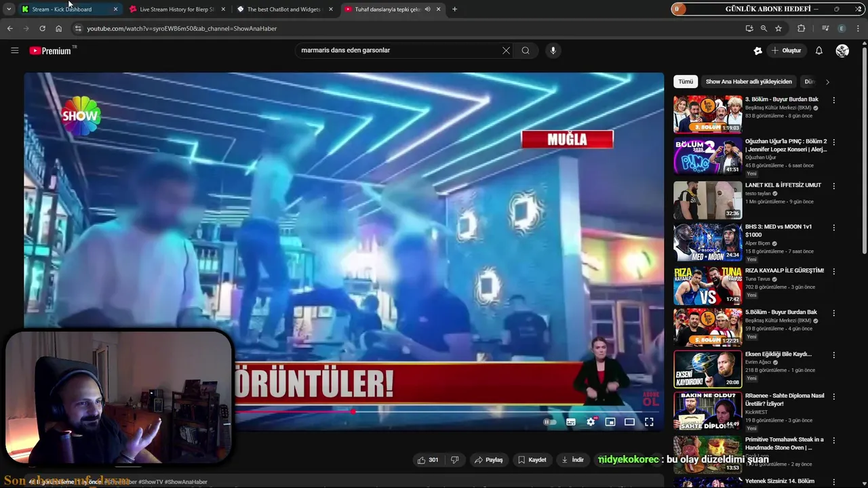This screenshot has height=488, width=868.
Task: Open the YouTube hamburger guide menu
Action: (14, 50)
